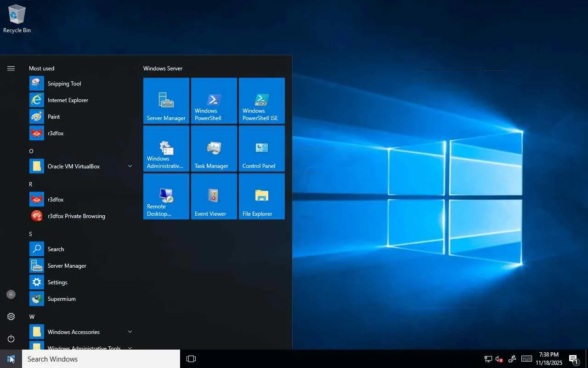Open the touch keyboard tray icon
Viewport: 588px width, 368px height.
point(526,359)
